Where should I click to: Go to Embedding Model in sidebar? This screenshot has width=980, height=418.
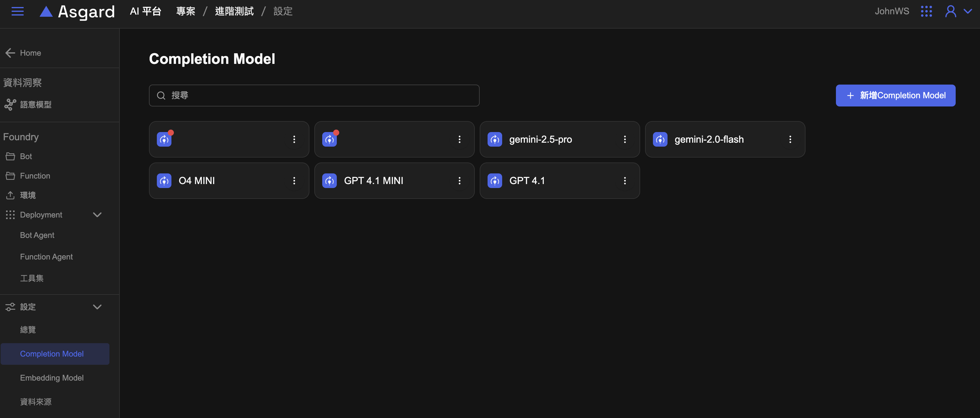(x=52, y=378)
